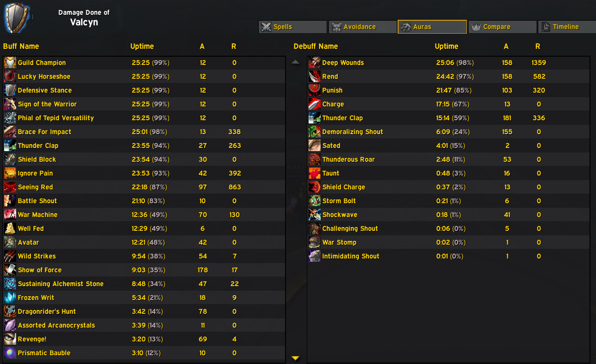
Task: Click the Ignore Pain spell icon
Action: click(10, 173)
